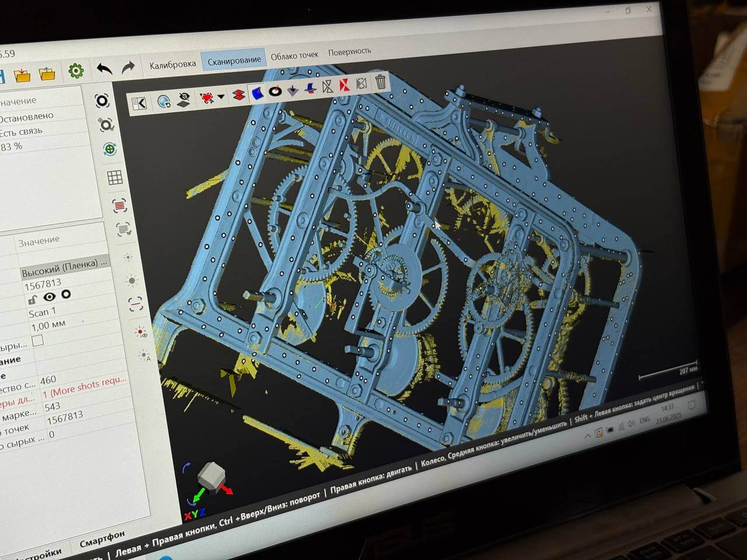Viewport: 747px width, 560px height.
Task: Toggle the grid icon in sidebar
Action: pos(115,177)
